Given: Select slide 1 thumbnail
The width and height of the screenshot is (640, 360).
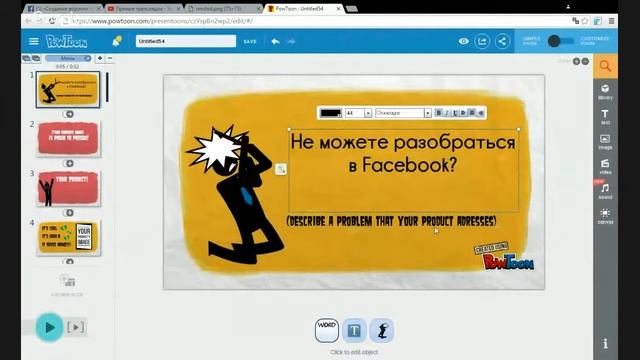Looking at the screenshot, I should 68,89.
